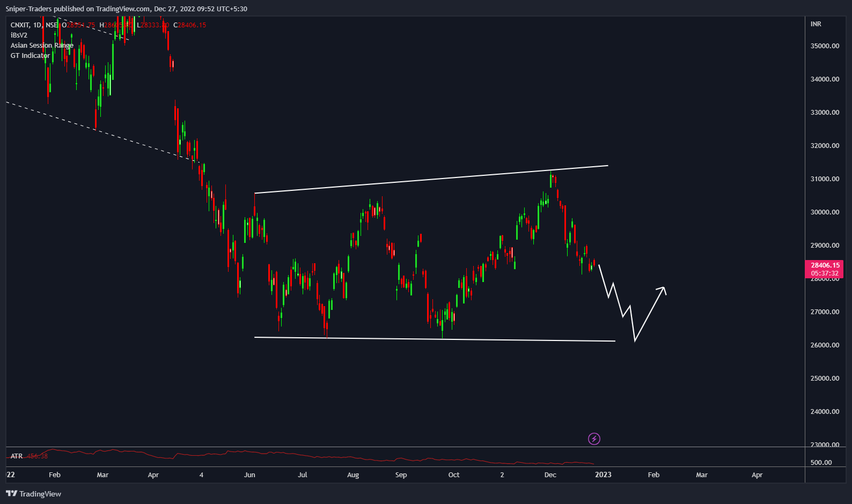This screenshot has width=852, height=504.
Task: Click the countdown timer 05:37:32
Action: coord(825,273)
